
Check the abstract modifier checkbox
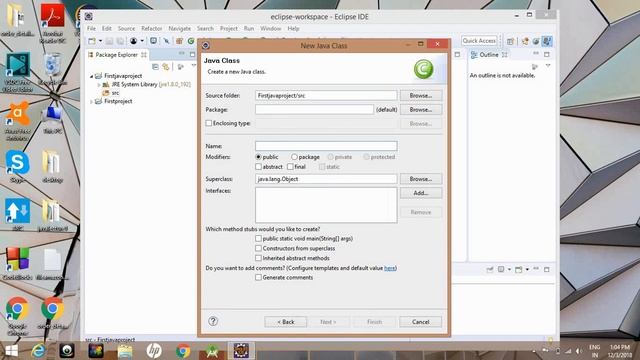258,167
